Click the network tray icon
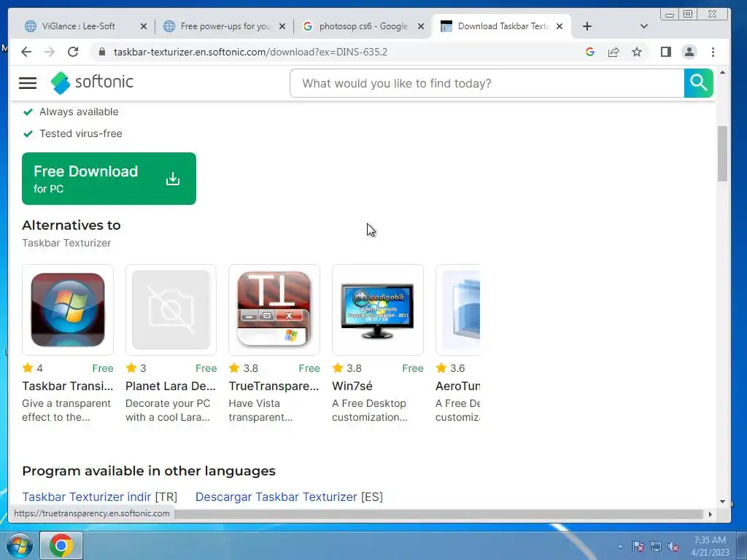Image resolution: width=747 pixels, height=560 pixels. [x=656, y=546]
